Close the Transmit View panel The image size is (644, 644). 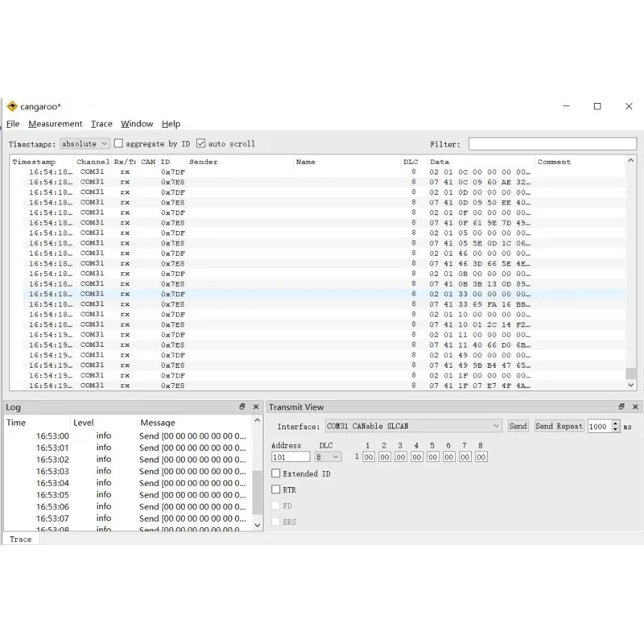[635, 407]
